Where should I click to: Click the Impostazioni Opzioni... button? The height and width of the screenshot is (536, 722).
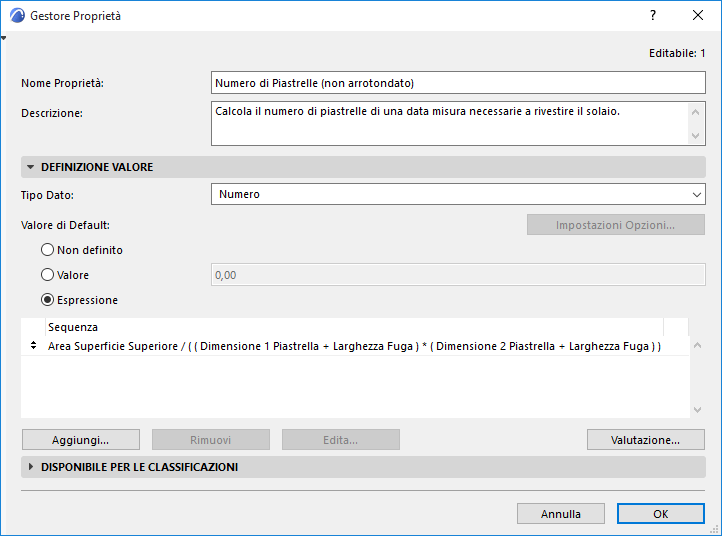point(616,225)
